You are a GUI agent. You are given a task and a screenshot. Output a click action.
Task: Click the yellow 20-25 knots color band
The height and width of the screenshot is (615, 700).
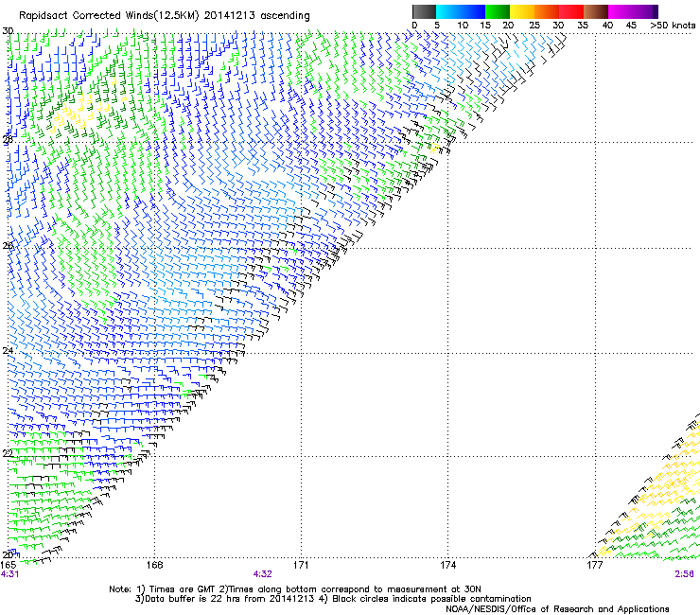[522, 11]
